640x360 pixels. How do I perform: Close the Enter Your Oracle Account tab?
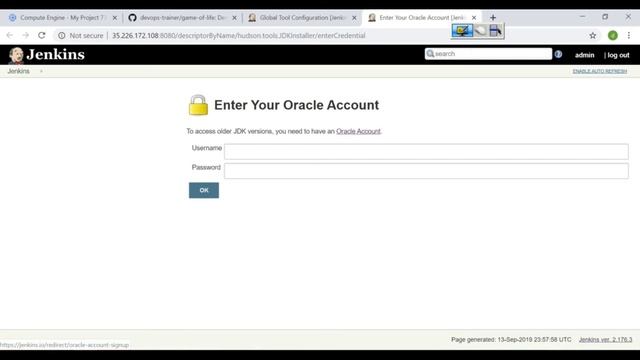(x=474, y=18)
